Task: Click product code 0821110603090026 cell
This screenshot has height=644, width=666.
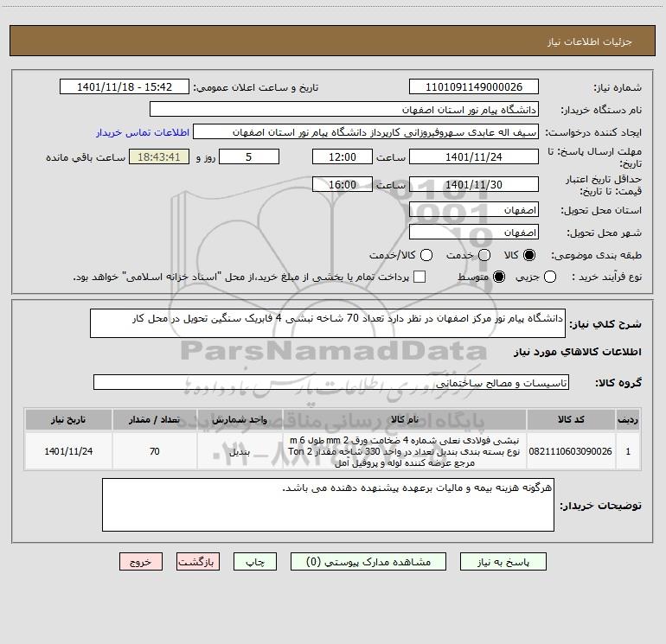Action: click(x=571, y=451)
